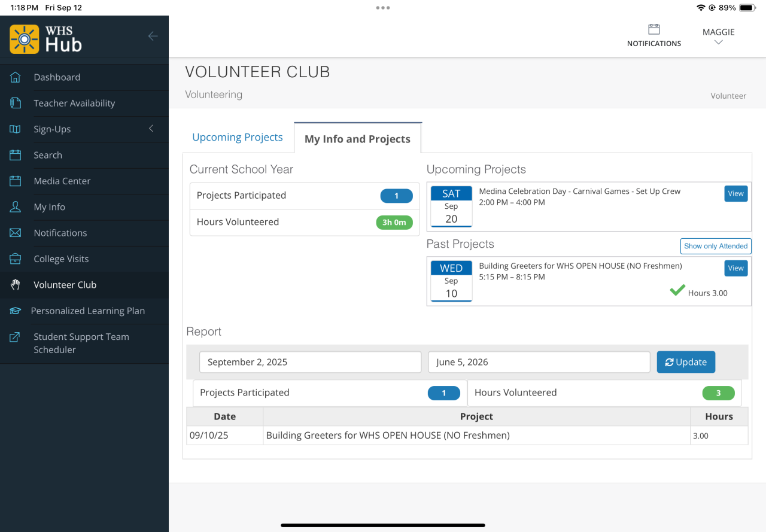The width and height of the screenshot is (766, 532).
Task: Click the Volunteer Club hand icon
Action: 16,285
